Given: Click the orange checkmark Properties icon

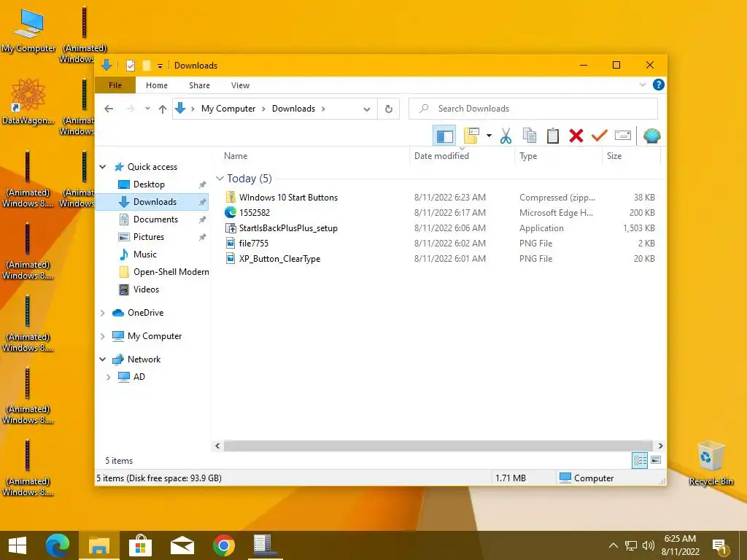Looking at the screenshot, I should (600, 136).
